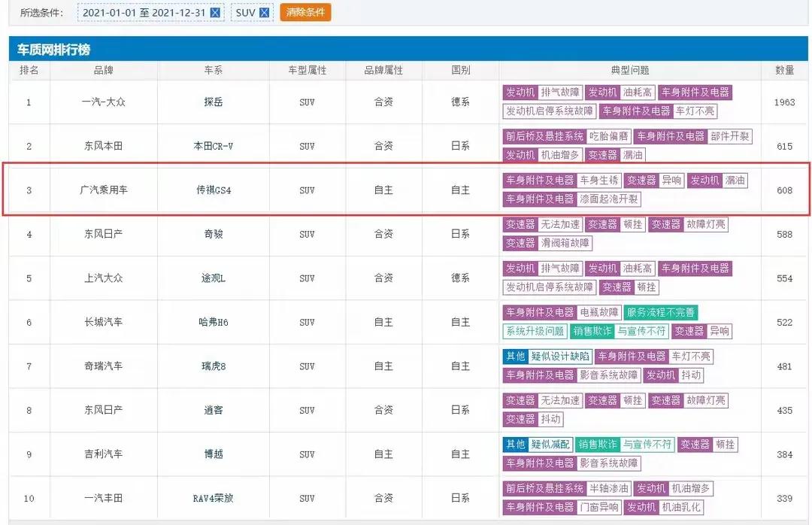Viewport: 812px width, 525px height.
Task: Click the complaint count 522
Action: 784,323
